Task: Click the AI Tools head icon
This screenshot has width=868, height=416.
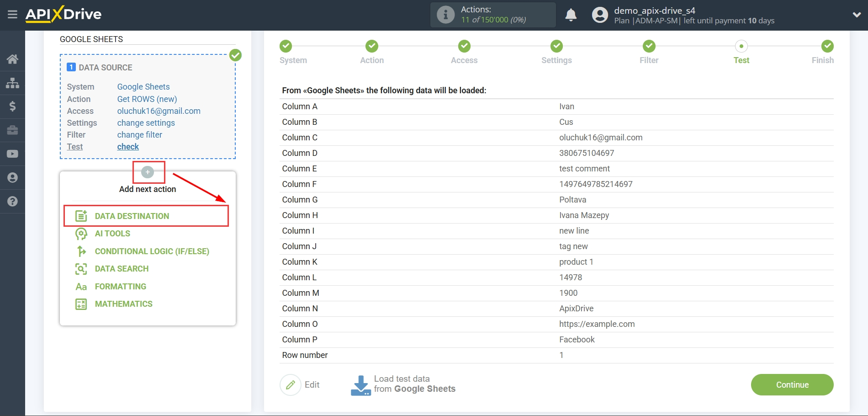Action: pos(81,234)
